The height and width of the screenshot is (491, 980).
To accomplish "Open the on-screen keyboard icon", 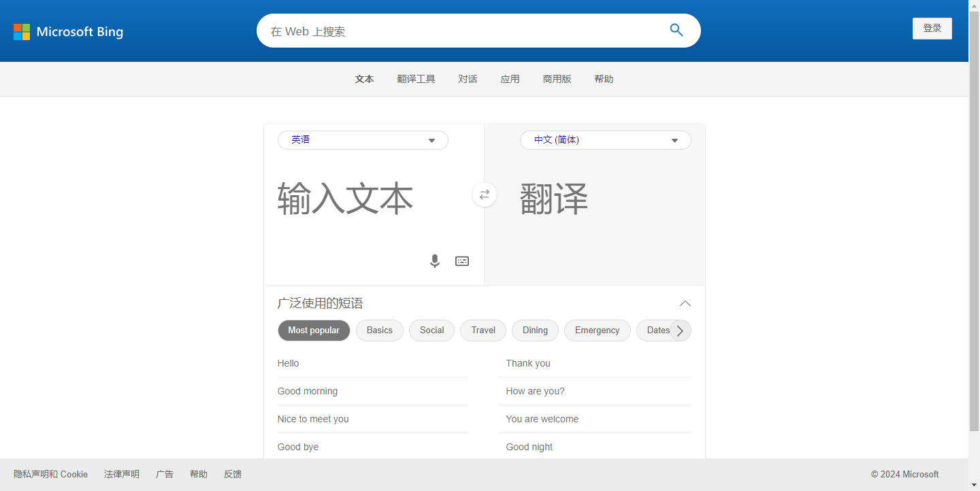I will [462, 261].
